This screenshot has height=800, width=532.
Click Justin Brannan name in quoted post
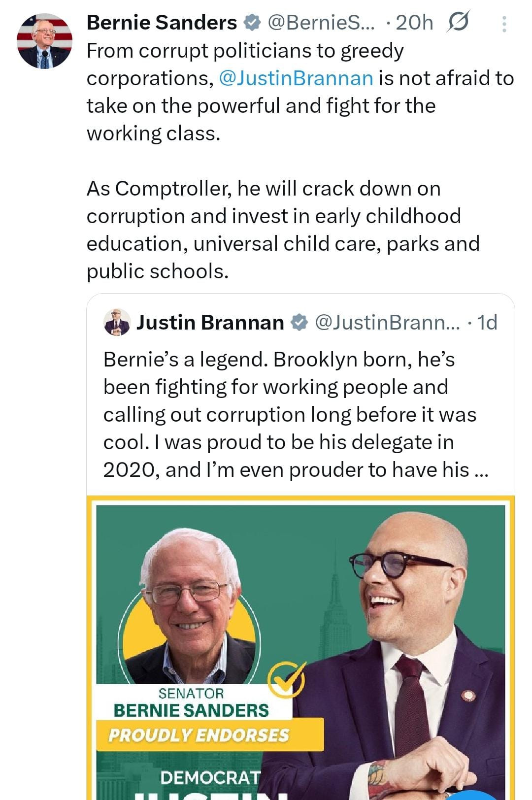click(x=210, y=322)
